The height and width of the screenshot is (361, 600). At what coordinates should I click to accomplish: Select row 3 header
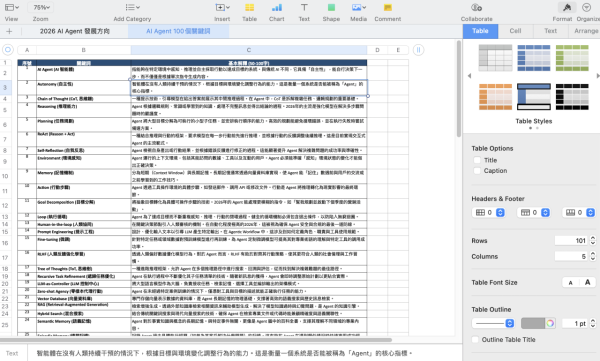tap(5, 87)
